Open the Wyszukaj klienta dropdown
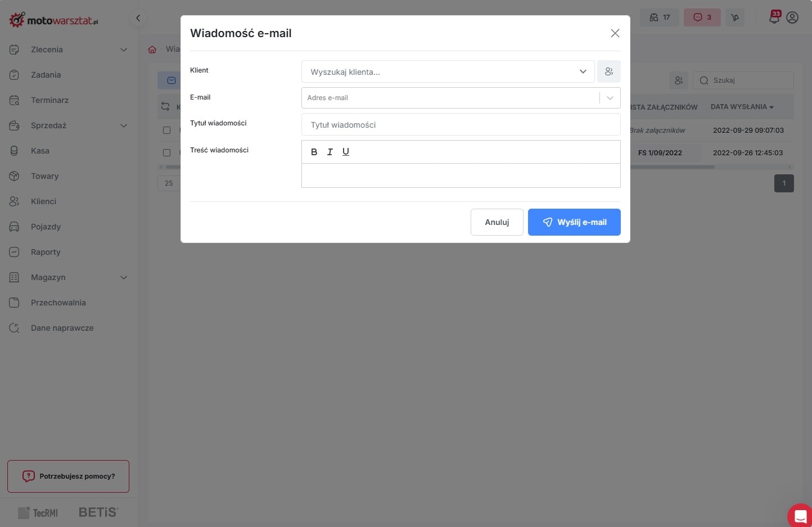Viewport: 812px width, 527px height. point(448,72)
